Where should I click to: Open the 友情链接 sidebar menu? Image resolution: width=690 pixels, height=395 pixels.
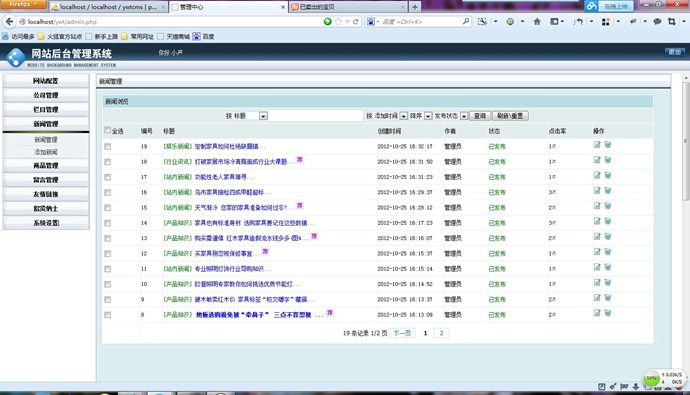pyautogui.click(x=46, y=194)
